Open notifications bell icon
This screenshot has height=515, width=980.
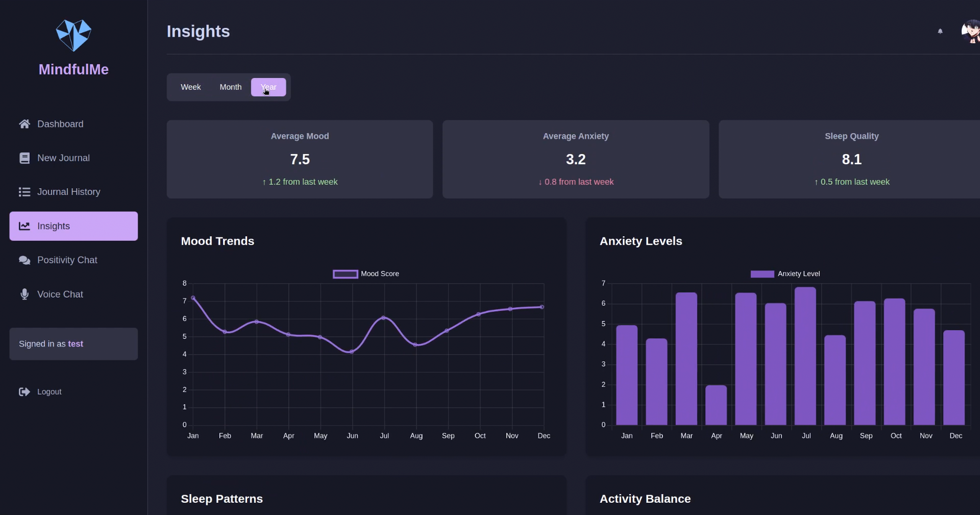[940, 31]
